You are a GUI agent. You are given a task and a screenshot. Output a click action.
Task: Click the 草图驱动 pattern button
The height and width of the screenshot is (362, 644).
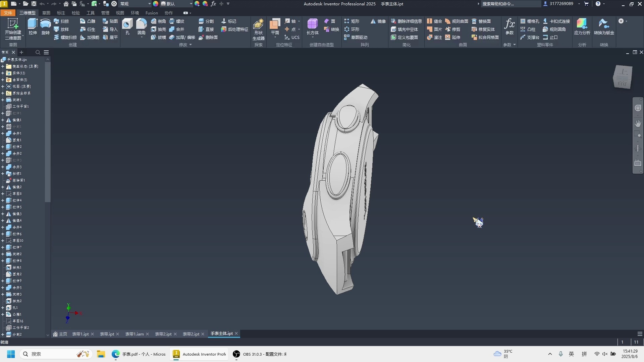click(356, 37)
